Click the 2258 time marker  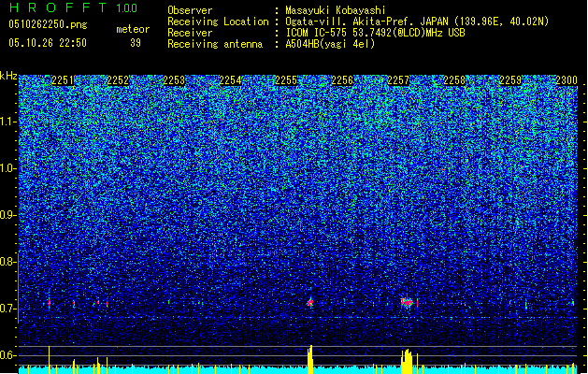coord(454,80)
